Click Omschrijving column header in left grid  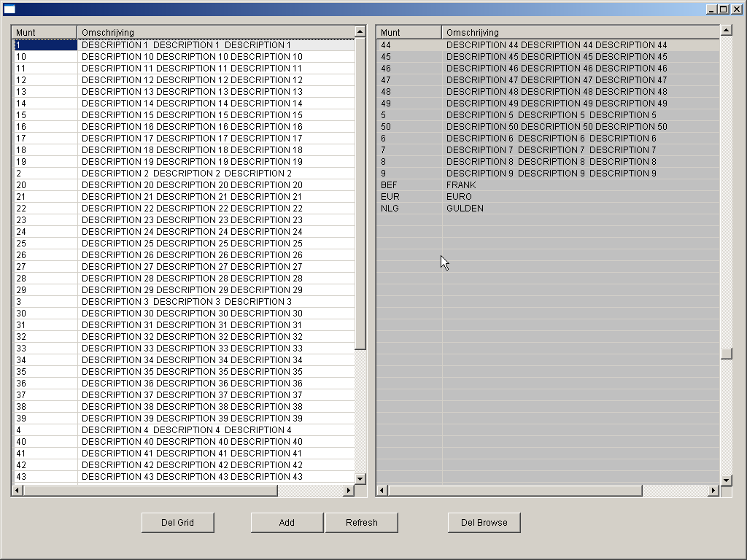click(x=216, y=32)
